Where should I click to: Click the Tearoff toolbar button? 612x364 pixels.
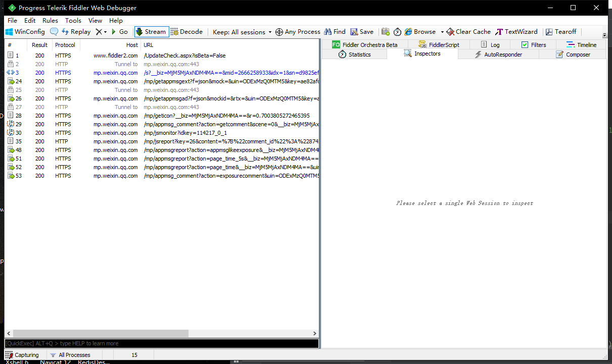[560, 32]
